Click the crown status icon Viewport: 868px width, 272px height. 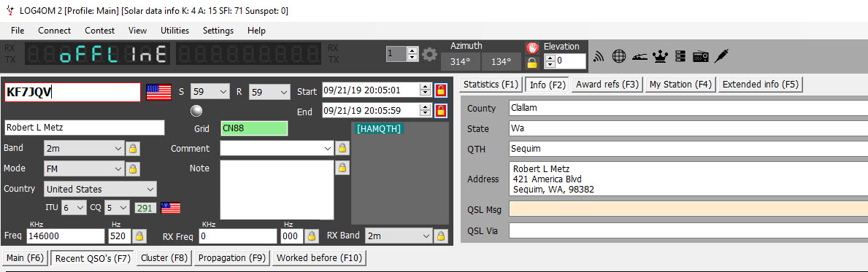point(661,56)
